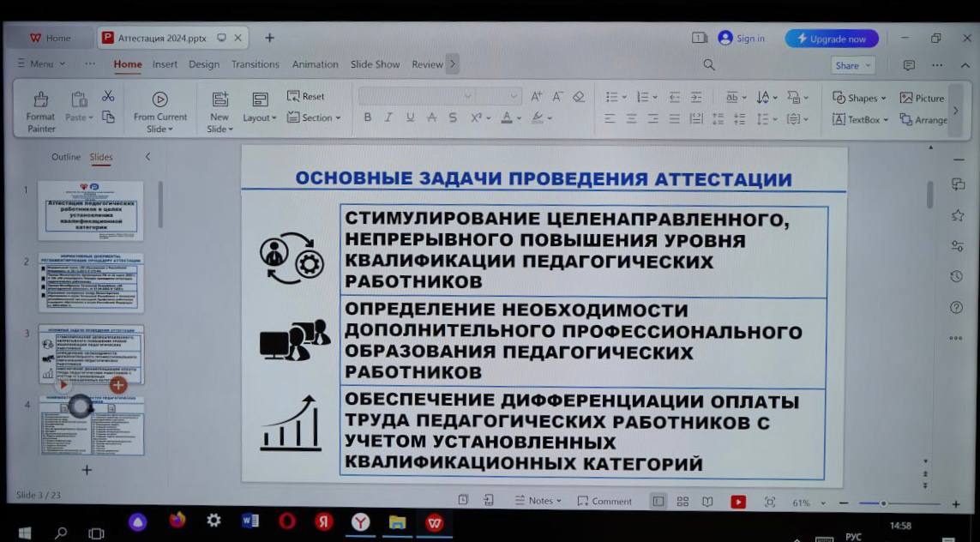Open the Shapes dropdown
Screen dimensions: 980x542
(859, 98)
